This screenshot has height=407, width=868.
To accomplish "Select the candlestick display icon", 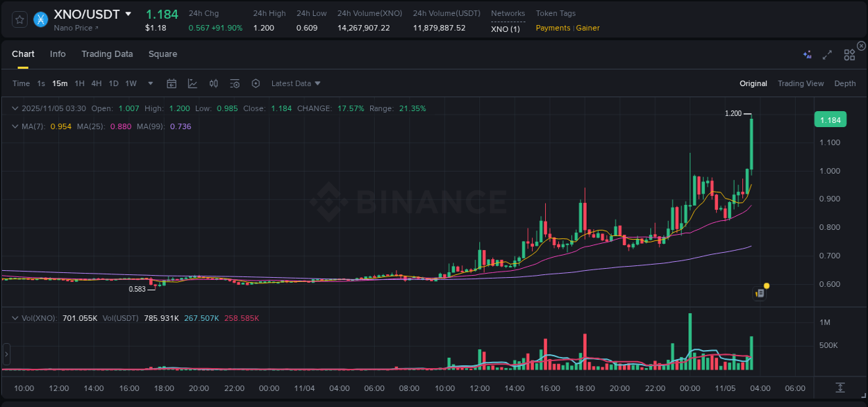I will tap(213, 83).
